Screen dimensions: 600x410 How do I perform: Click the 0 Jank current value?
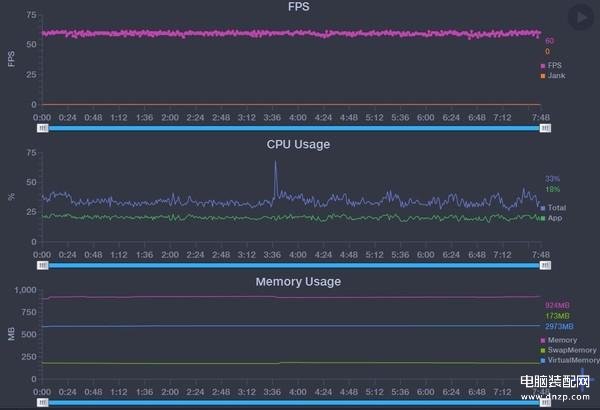pos(548,51)
